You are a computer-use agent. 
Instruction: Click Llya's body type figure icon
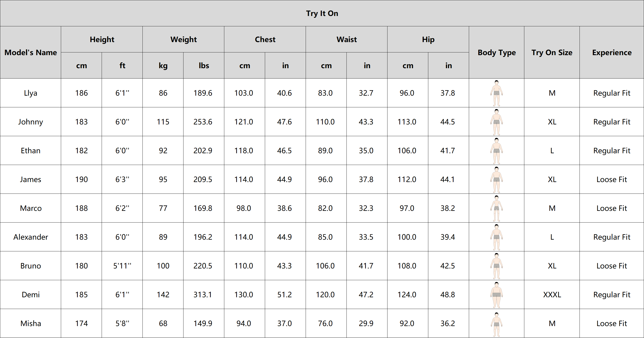click(497, 93)
